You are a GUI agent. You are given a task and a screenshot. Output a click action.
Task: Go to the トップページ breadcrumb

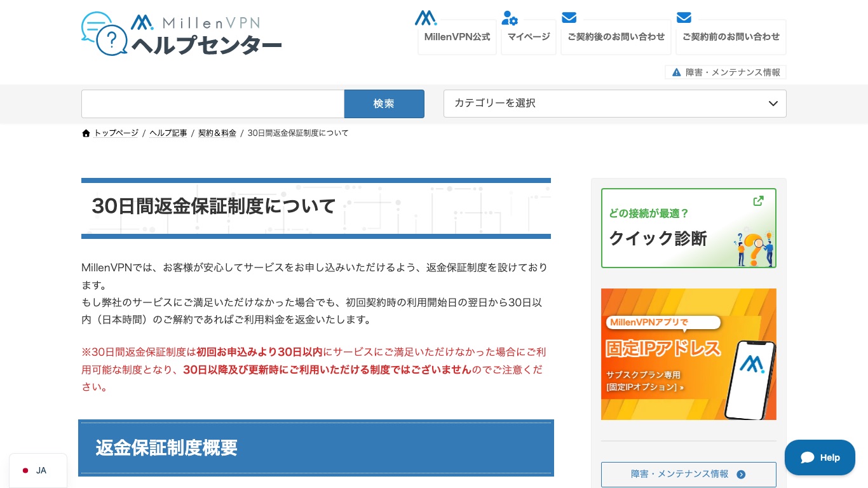(116, 133)
